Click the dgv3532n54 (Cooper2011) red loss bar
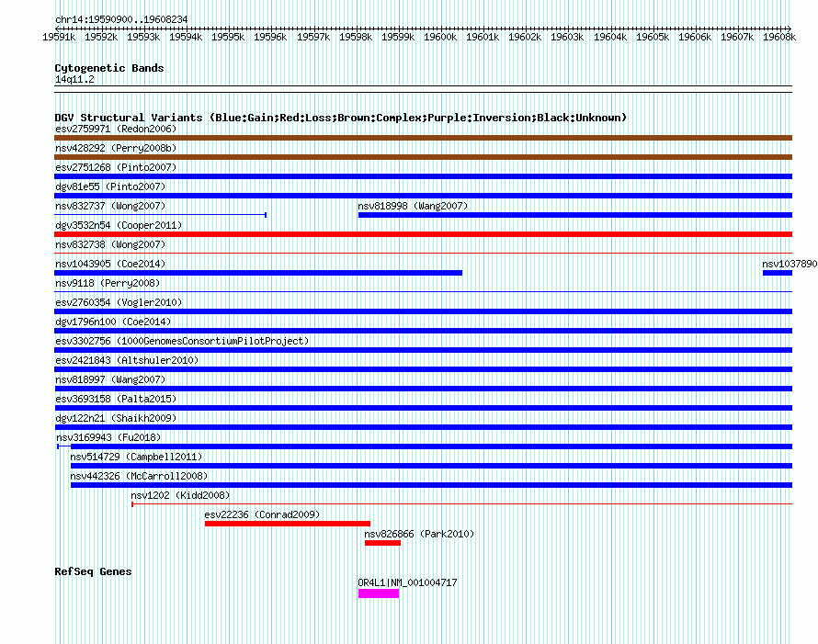Image resolution: width=818 pixels, height=644 pixels. (423, 234)
